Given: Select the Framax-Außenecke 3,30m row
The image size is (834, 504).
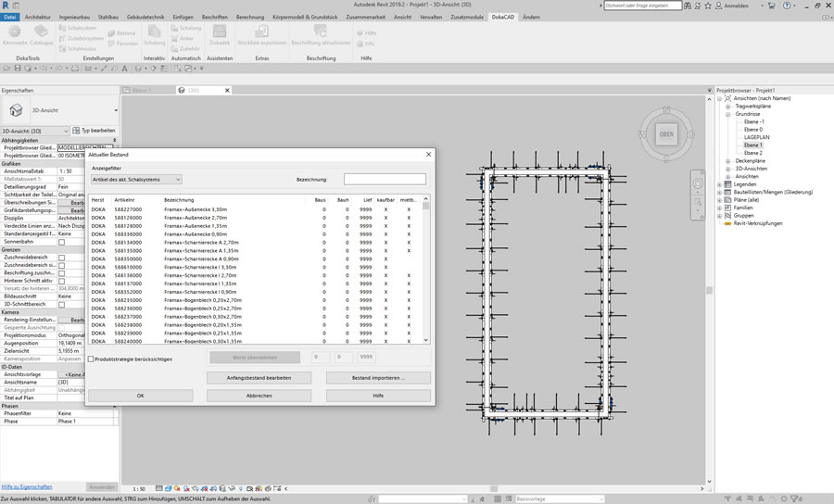Looking at the screenshot, I should point(256,209).
